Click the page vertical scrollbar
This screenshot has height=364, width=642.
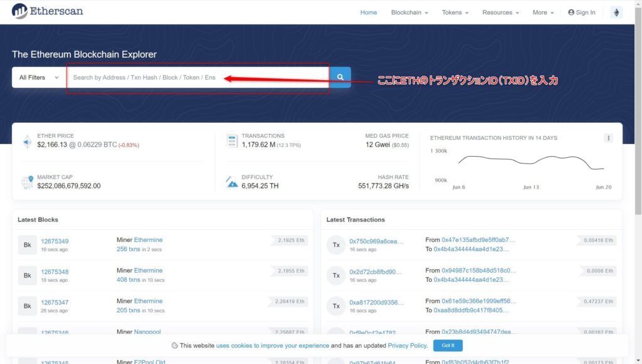click(x=638, y=110)
